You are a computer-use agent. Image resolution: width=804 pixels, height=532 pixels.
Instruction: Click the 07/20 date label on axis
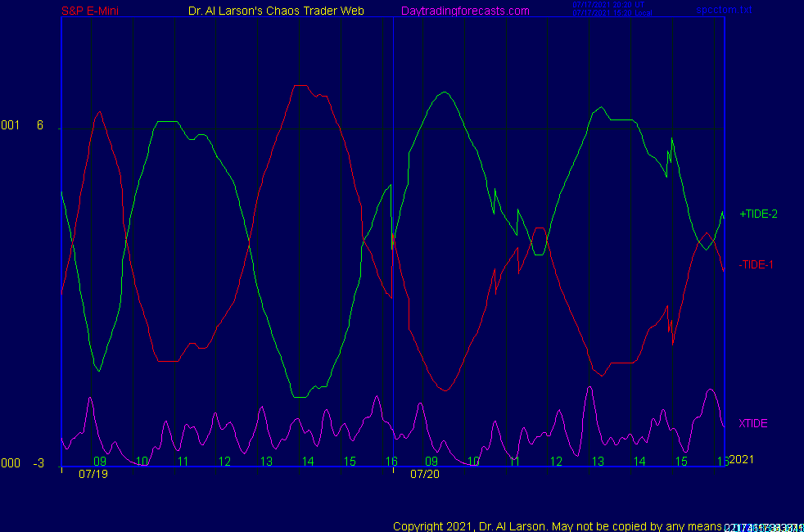(425, 474)
